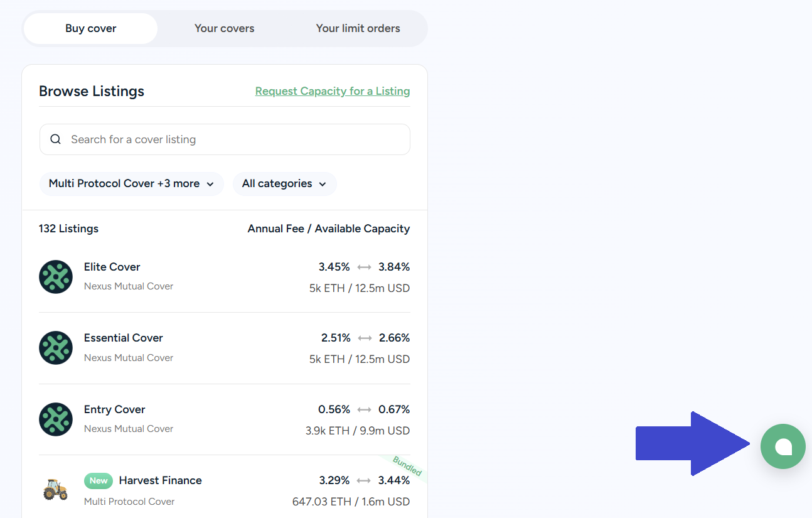Click Elite Cover fee 3.45%
The image size is (812, 518).
tap(334, 267)
